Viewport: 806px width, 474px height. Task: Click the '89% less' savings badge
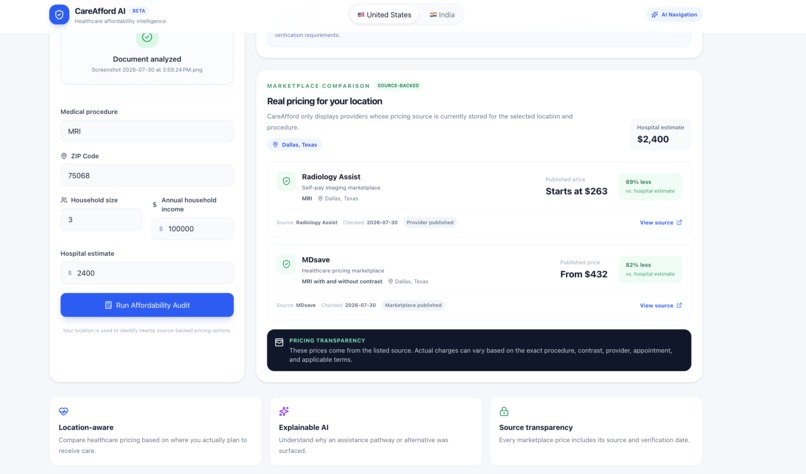click(x=650, y=186)
